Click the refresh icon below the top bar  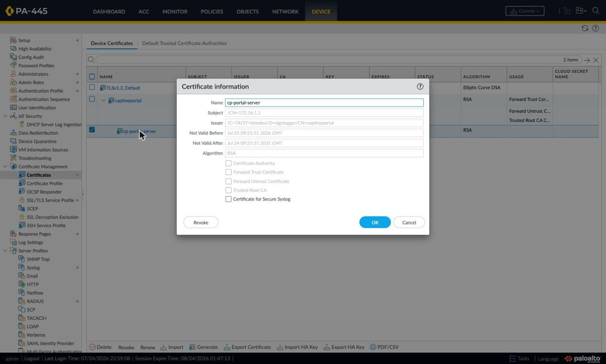[x=585, y=28]
